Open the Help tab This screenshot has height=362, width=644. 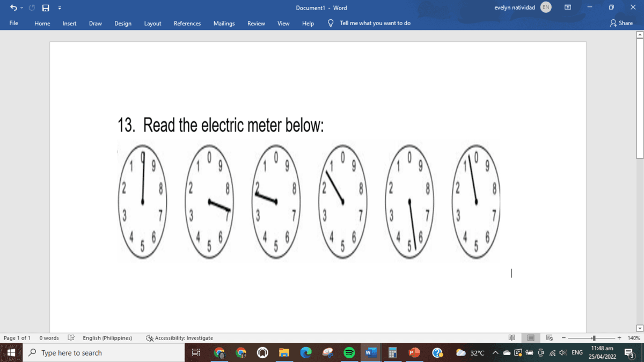[x=308, y=23]
